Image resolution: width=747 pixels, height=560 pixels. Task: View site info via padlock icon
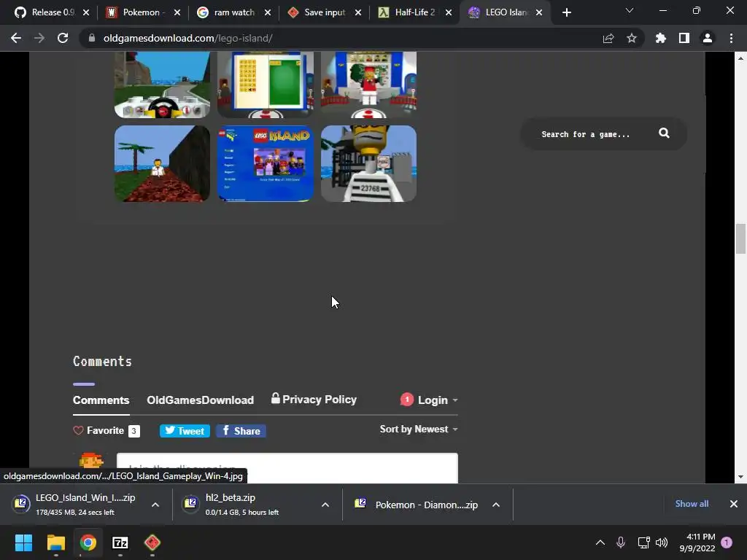coord(92,38)
